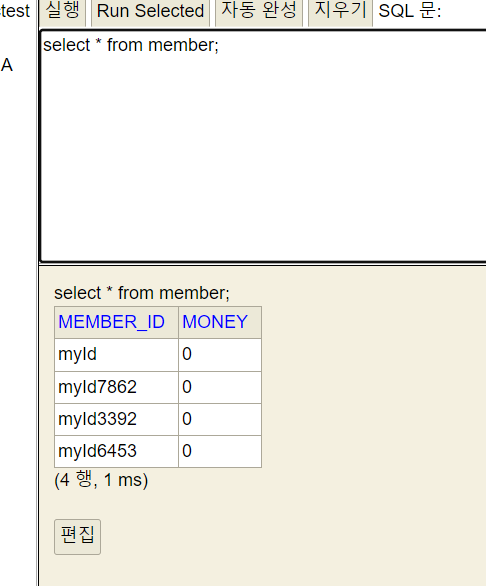486x586 pixels.
Task: Click the MONEY column header
Action: 220,322
